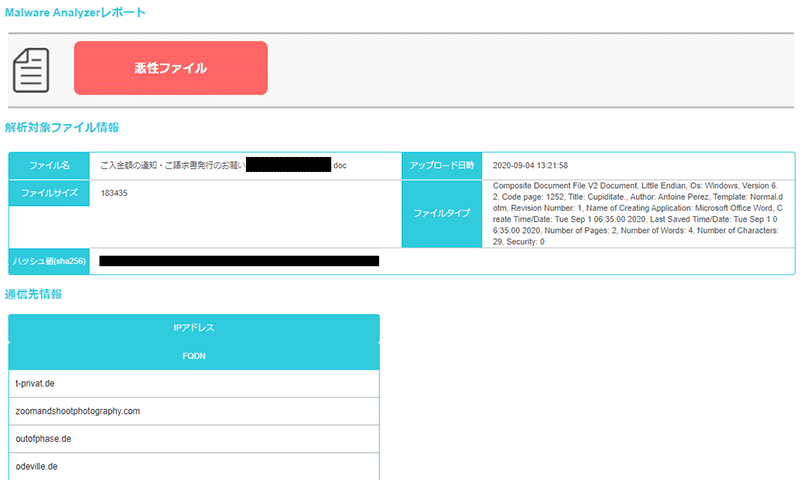The height and width of the screenshot is (480, 800).
Task: Click the ハッシュ値(sha256) header cell
Action: point(49,261)
